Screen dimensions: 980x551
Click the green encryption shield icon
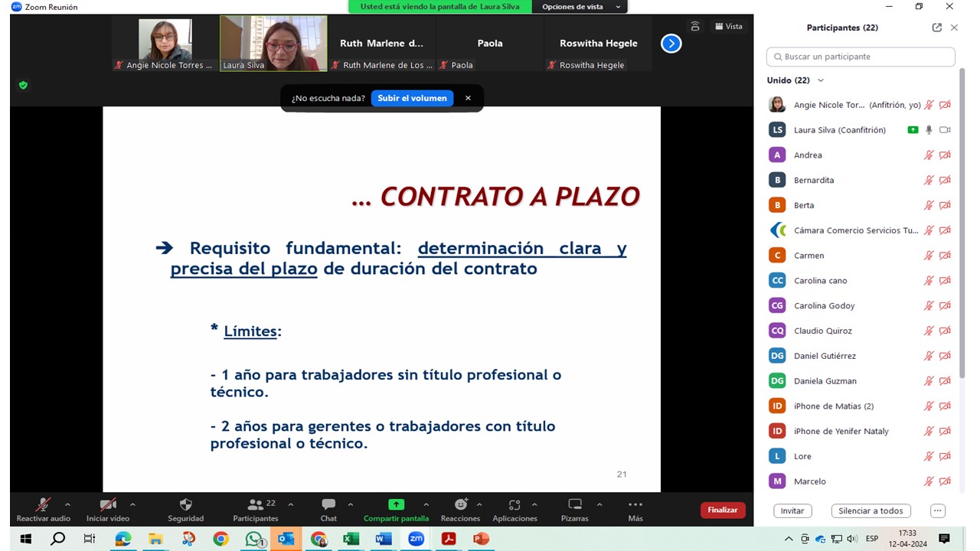pyautogui.click(x=23, y=85)
